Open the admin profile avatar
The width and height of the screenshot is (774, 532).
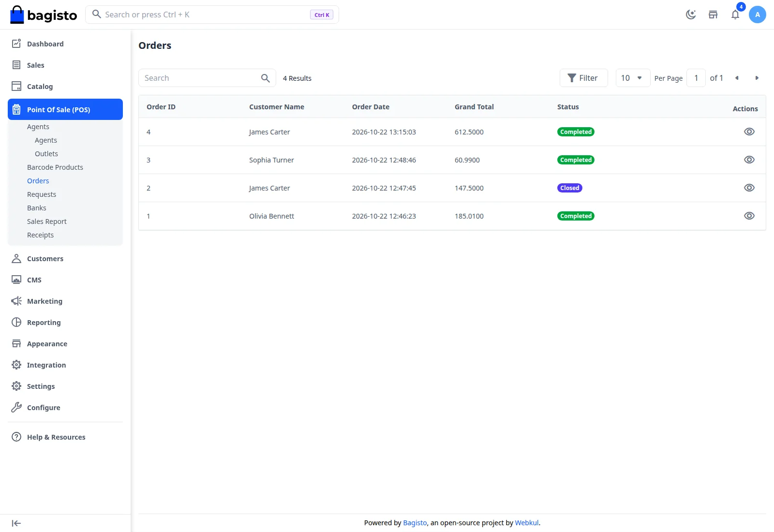[758, 15]
